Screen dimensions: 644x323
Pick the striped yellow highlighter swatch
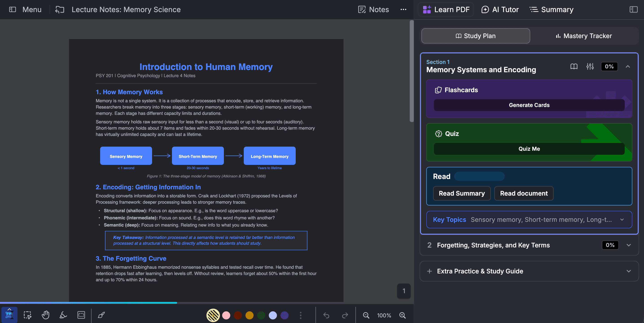click(213, 315)
